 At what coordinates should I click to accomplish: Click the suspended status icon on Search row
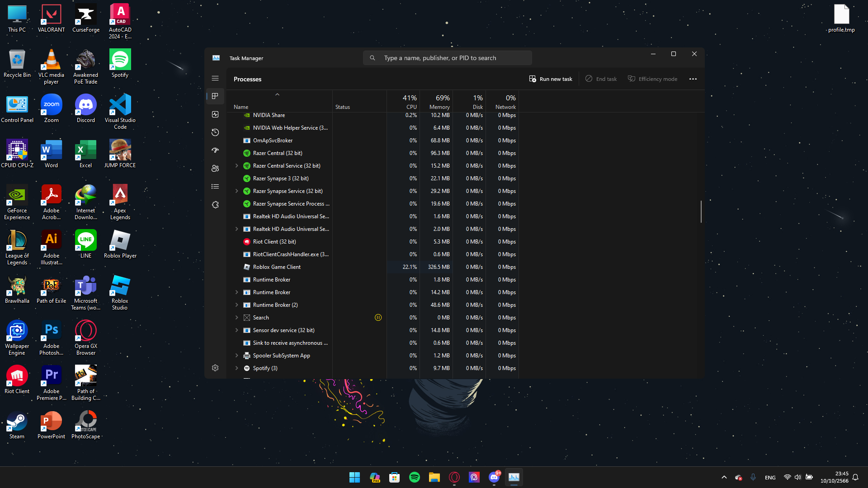[x=378, y=318]
